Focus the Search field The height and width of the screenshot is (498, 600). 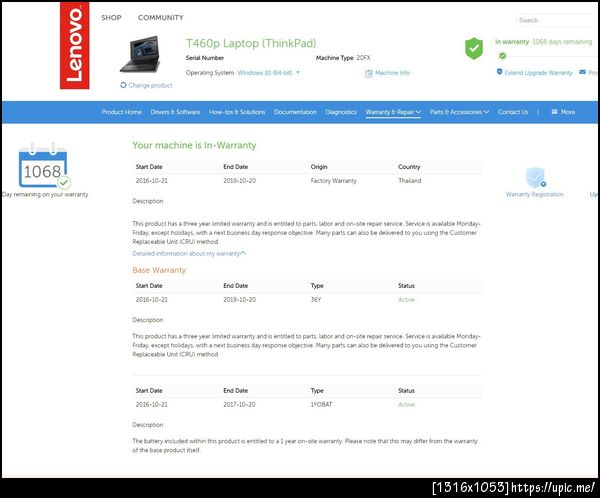[x=557, y=20]
